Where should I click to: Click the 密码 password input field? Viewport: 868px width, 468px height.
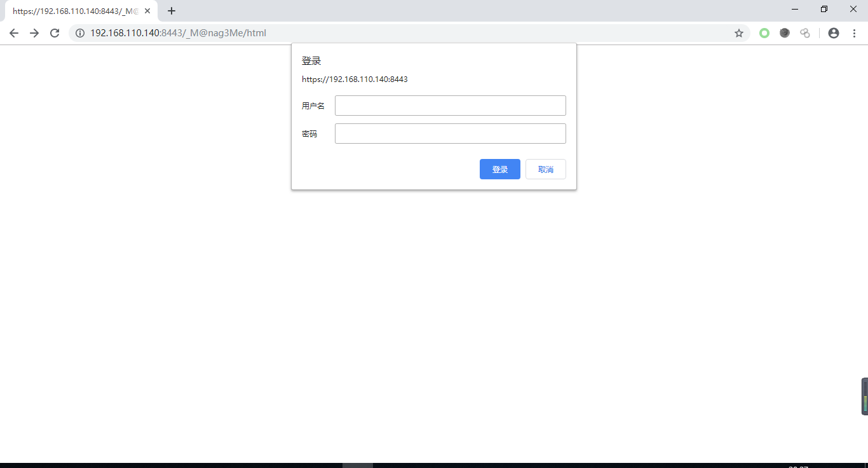click(x=450, y=133)
